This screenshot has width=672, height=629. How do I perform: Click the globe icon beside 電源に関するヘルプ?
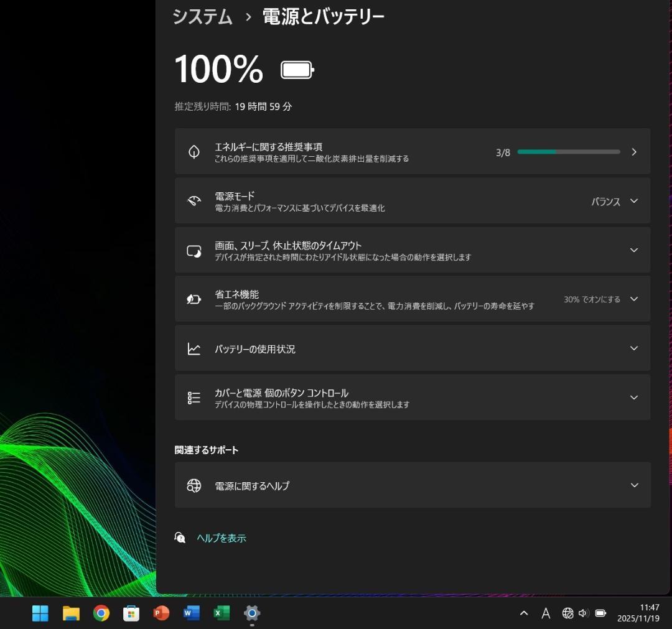[194, 485]
